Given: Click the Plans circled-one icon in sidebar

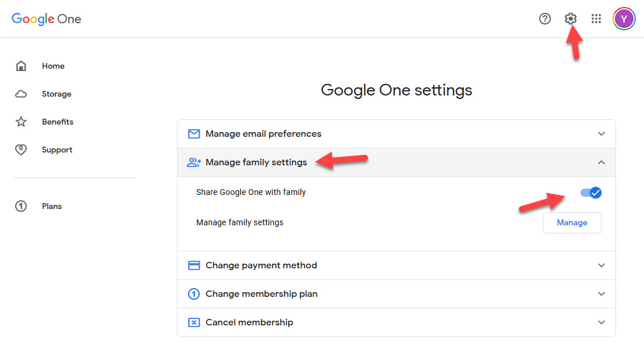Looking at the screenshot, I should click(x=21, y=206).
